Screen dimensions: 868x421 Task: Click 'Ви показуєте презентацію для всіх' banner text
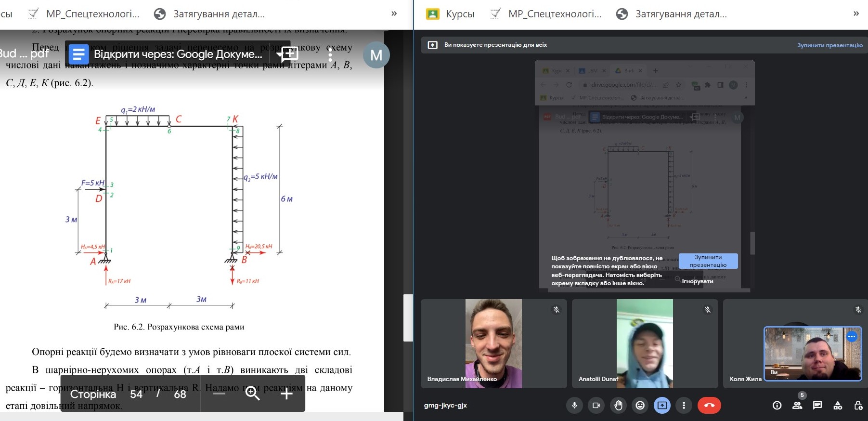[x=495, y=45]
